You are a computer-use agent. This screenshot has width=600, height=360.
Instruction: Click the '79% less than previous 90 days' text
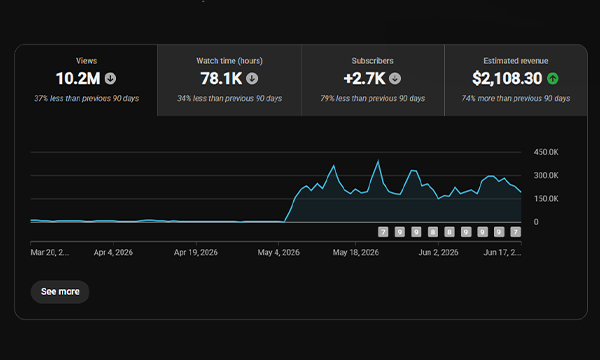point(373,98)
